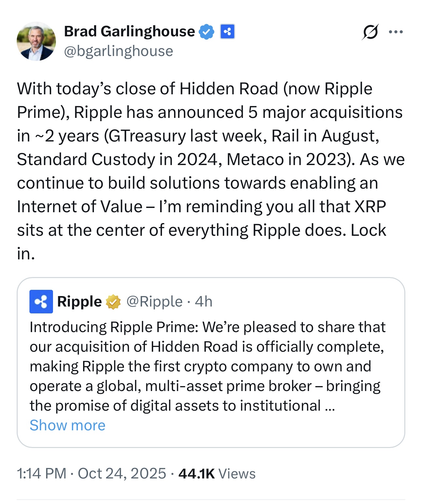View the 44.1K Views analytics
This screenshot has width=422, height=504.
click(217, 474)
